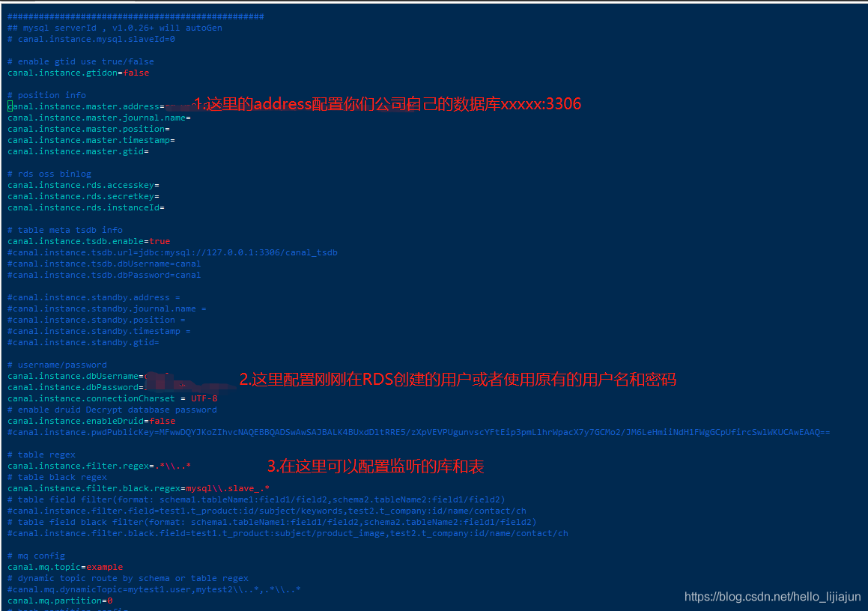The image size is (868, 611).
Task: Click '# dynamic topic route by schema' comment
Action: [128, 578]
